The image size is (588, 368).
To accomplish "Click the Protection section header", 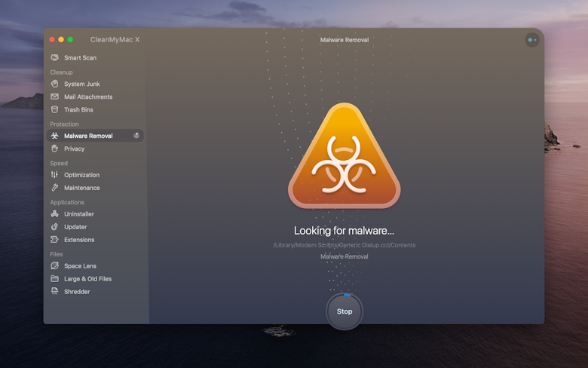I will click(x=64, y=124).
